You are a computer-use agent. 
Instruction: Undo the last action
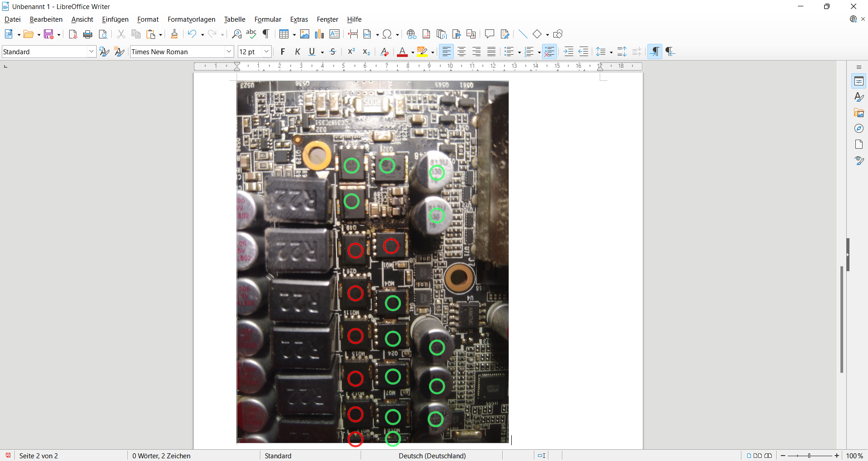192,34
